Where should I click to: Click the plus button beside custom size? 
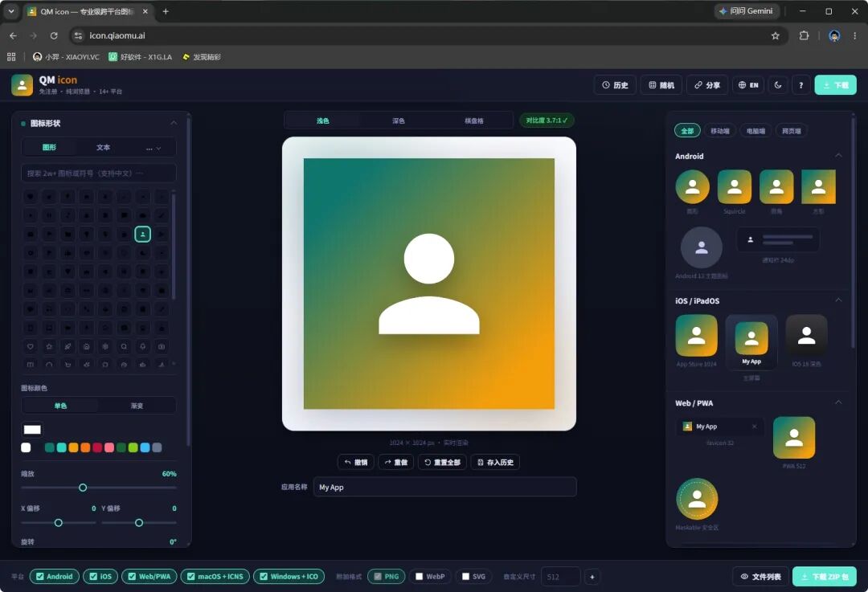tap(592, 577)
